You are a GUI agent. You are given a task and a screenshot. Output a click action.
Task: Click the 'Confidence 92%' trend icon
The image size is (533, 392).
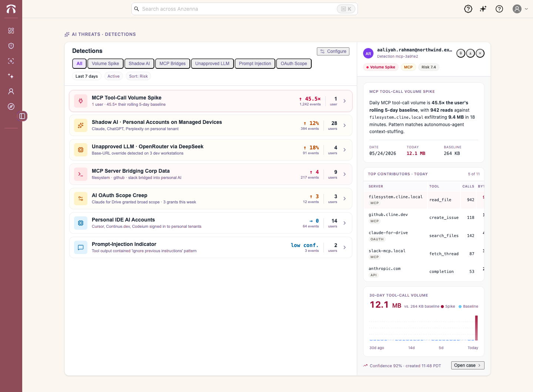(x=366, y=366)
